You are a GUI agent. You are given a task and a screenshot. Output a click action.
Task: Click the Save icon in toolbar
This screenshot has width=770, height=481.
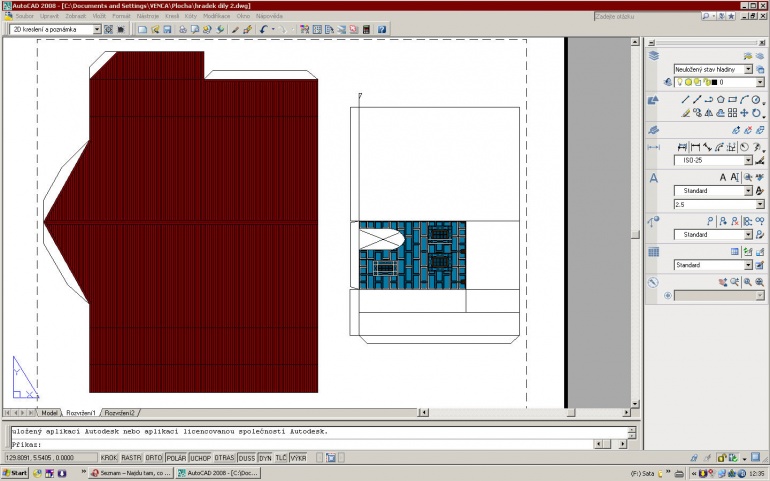[x=167, y=29]
